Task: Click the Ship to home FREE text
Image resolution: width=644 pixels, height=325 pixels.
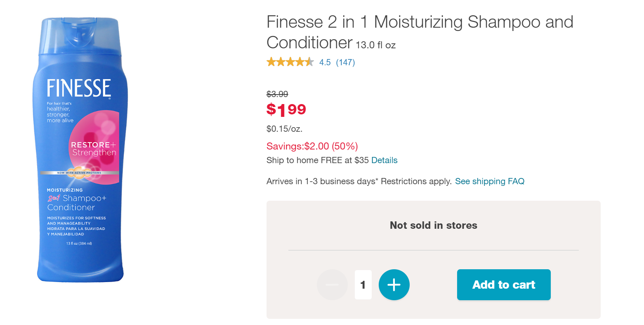Action: [317, 160]
